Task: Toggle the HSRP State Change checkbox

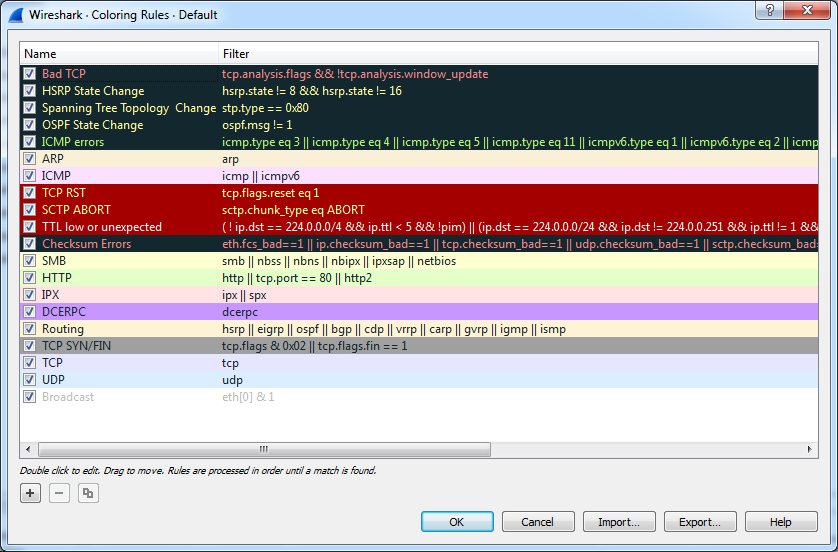Action: 30,91
